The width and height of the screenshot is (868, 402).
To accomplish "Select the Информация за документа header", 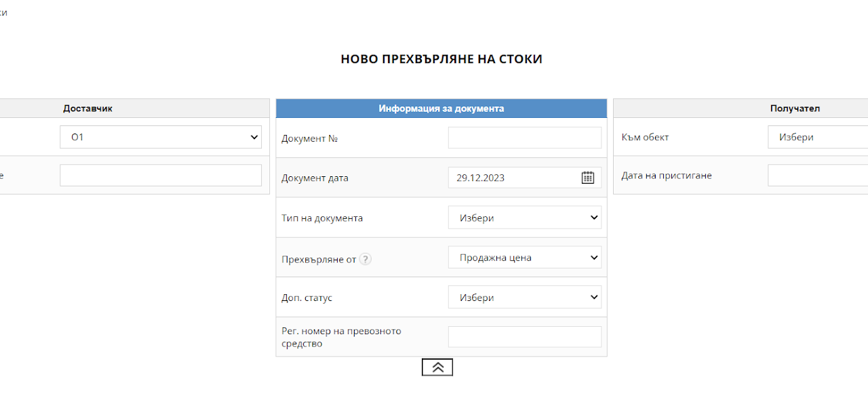I will [441, 108].
